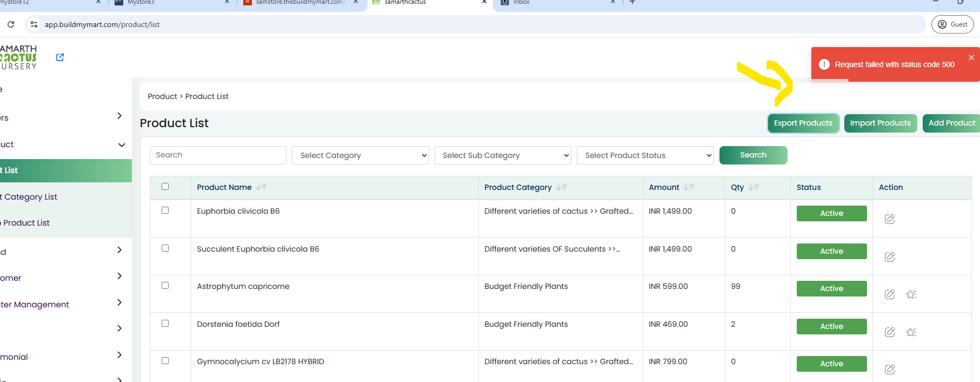Select the Euphorbia clivicola B6 row checkbox

(165, 210)
